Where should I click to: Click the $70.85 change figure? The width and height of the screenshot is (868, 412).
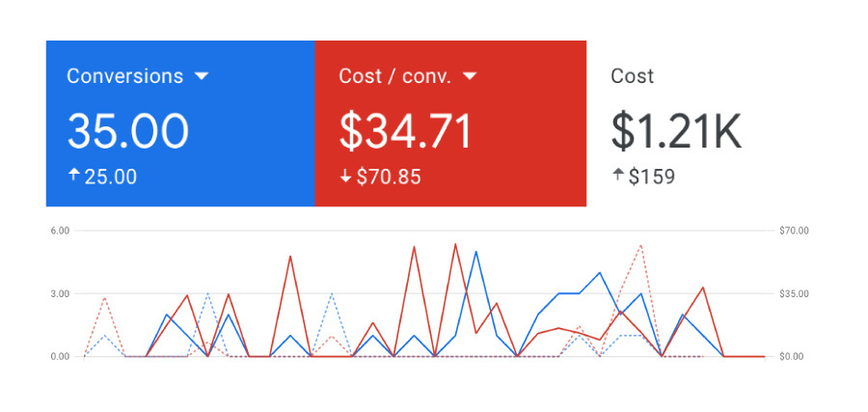(x=388, y=177)
